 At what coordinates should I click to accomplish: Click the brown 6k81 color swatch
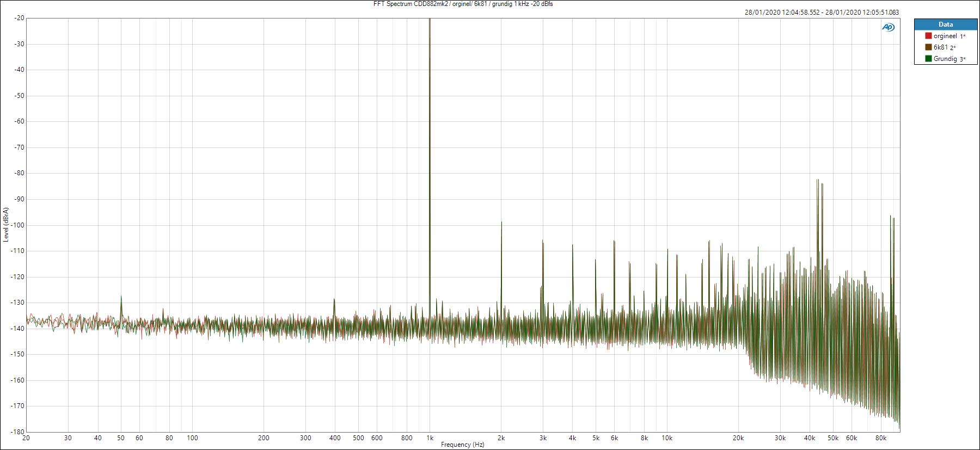[928, 47]
